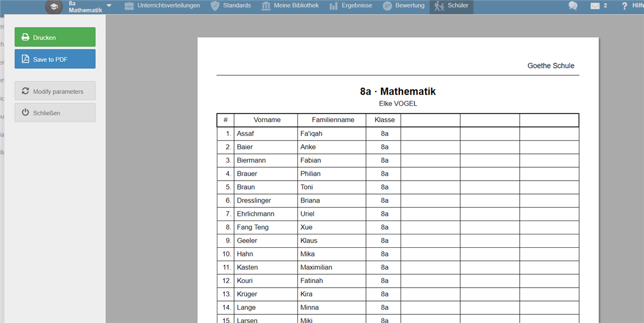Click the Schließen button
This screenshot has width=644, height=323.
55,112
